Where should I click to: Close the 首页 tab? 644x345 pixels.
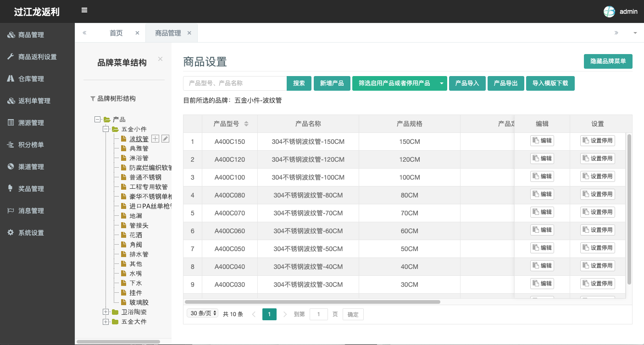pyautogui.click(x=137, y=33)
